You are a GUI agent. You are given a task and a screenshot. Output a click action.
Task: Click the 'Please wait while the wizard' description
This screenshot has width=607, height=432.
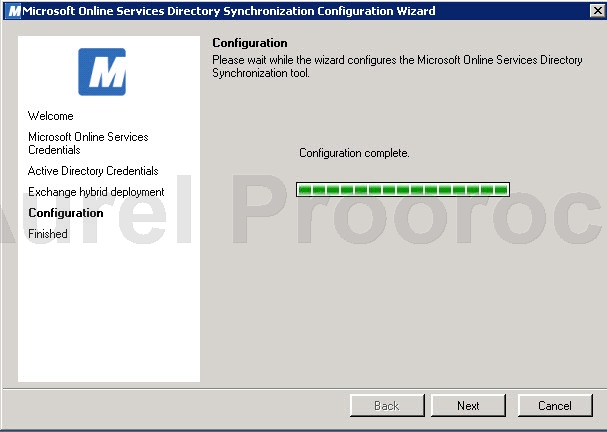point(397,66)
